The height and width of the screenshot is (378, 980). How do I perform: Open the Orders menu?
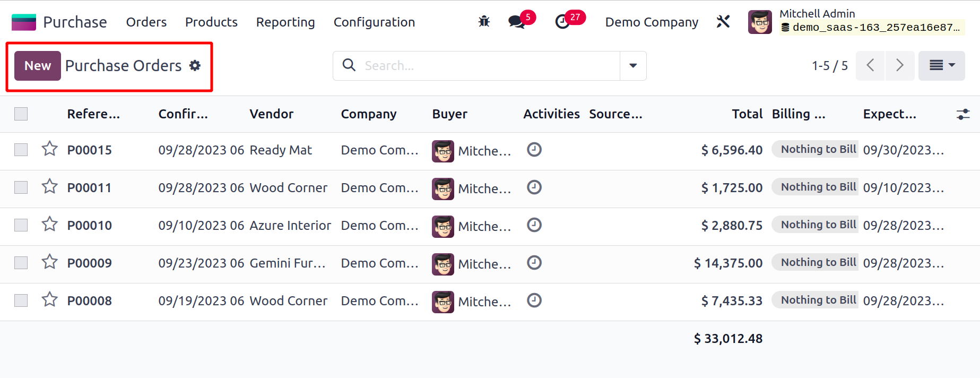click(146, 22)
